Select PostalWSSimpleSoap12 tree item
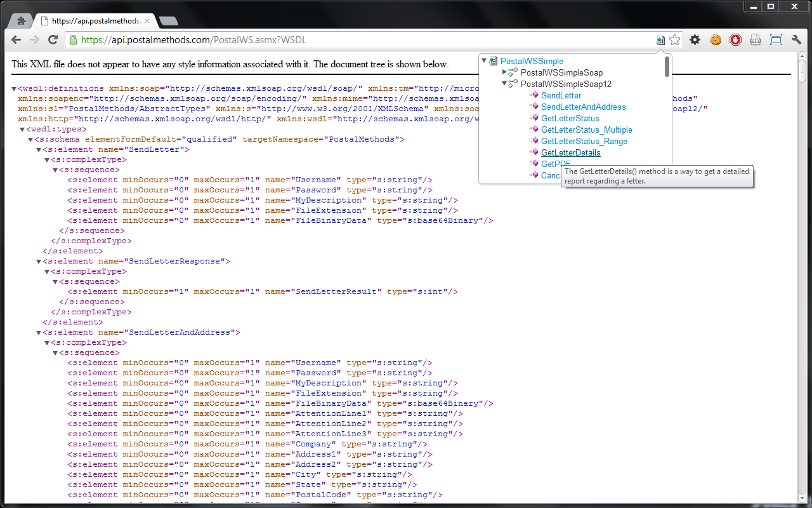The width and height of the screenshot is (812, 508). 566,84
